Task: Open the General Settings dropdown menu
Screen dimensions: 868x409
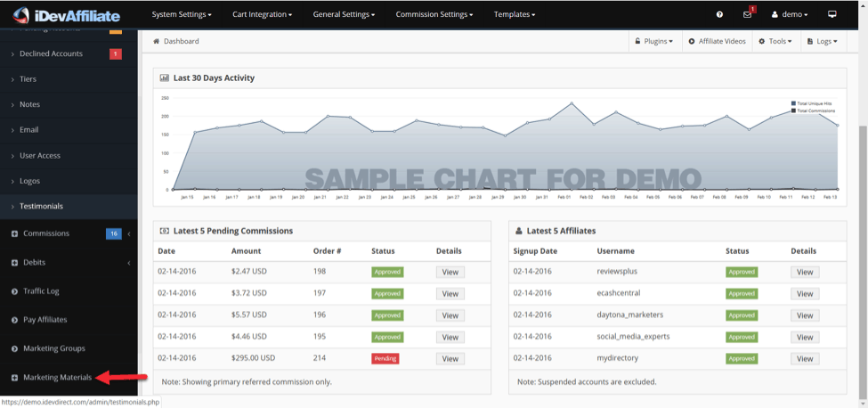Action: point(344,14)
